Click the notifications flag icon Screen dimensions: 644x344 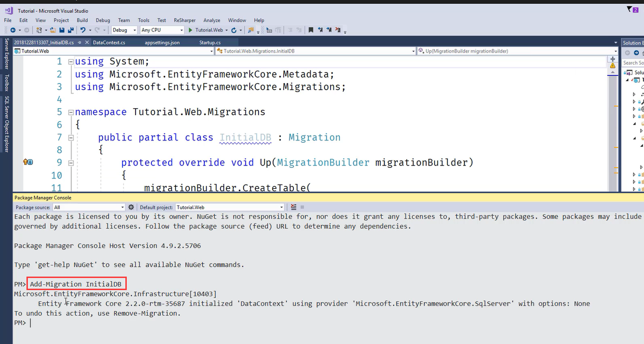[629, 9]
